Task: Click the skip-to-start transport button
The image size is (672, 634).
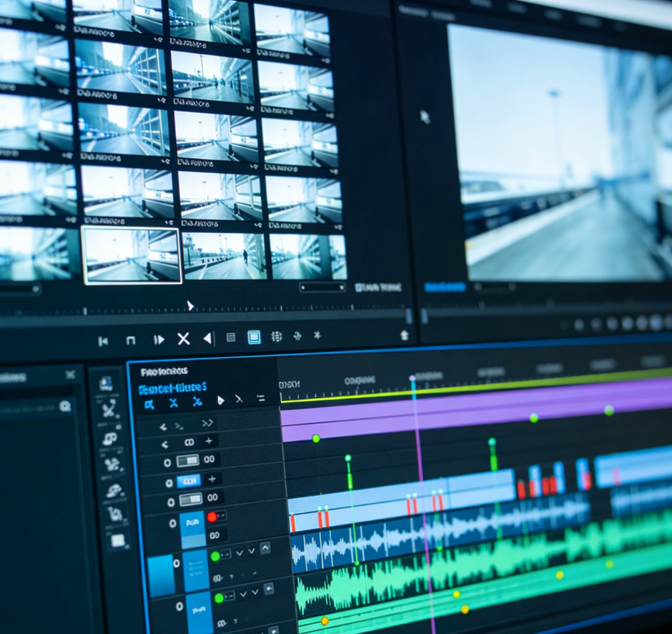Action: (x=103, y=340)
